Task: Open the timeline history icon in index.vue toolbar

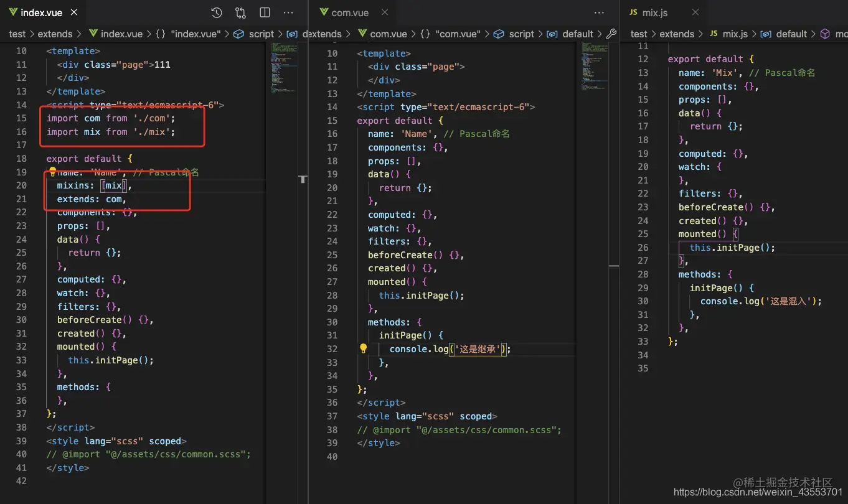Action: pyautogui.click(x=217, y=12)
